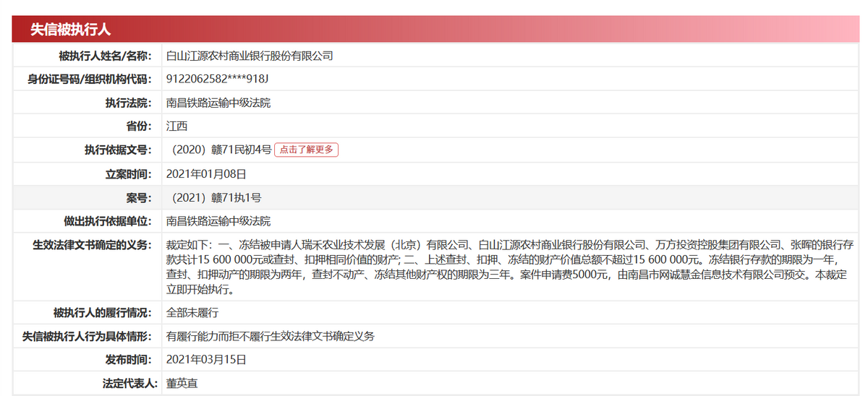Click the label 发布时间
The width and height of the screenshot is (868, 396).
click(129, 359)
